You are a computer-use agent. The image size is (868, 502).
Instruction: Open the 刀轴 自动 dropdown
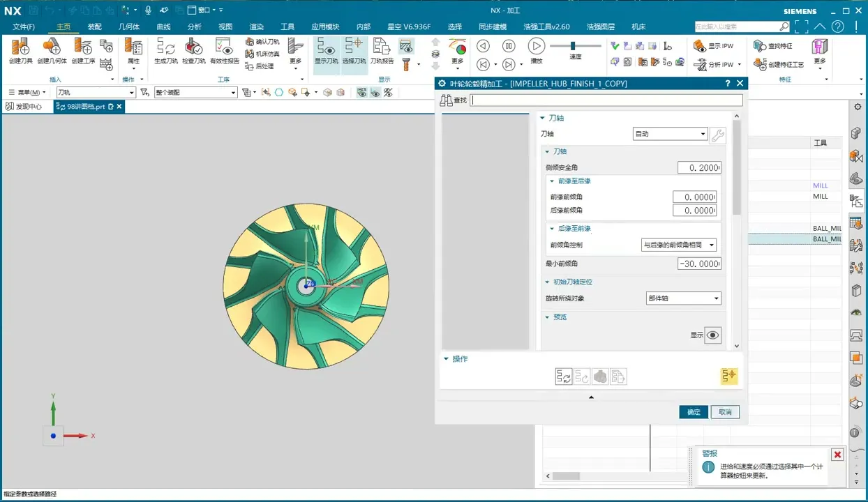coord(670,134)
